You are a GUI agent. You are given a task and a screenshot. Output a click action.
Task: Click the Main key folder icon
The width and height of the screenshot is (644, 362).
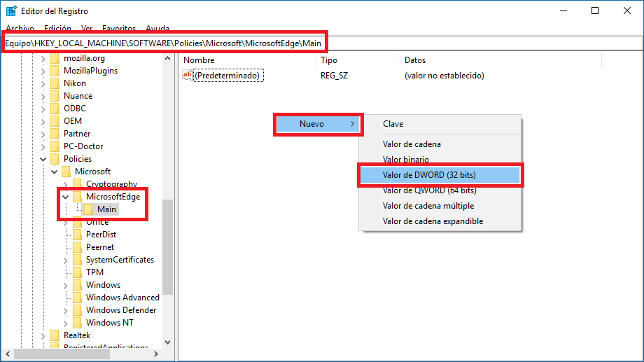pyautogui.click(x=88, y=209)
